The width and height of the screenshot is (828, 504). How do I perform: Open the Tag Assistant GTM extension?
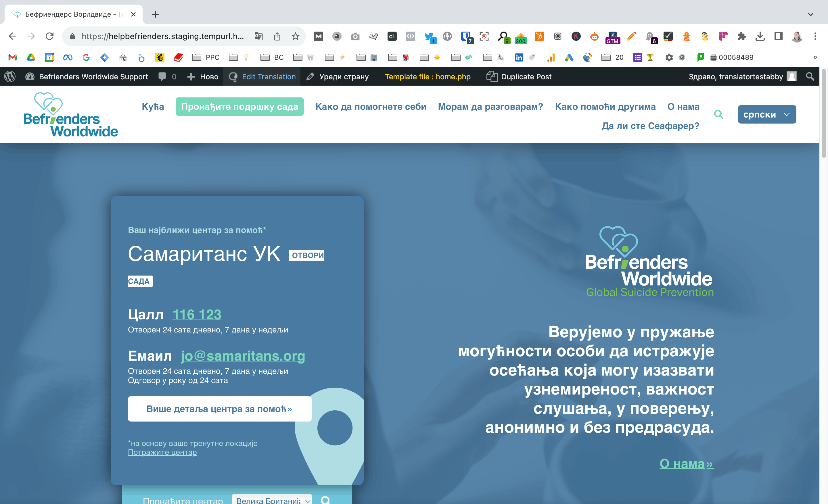point(613,38)
